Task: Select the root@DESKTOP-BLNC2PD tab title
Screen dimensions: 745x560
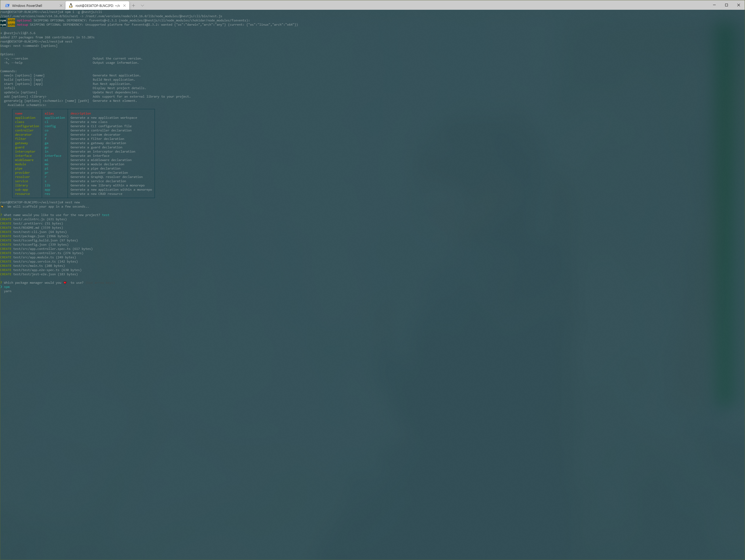Action: coord(97,5)
